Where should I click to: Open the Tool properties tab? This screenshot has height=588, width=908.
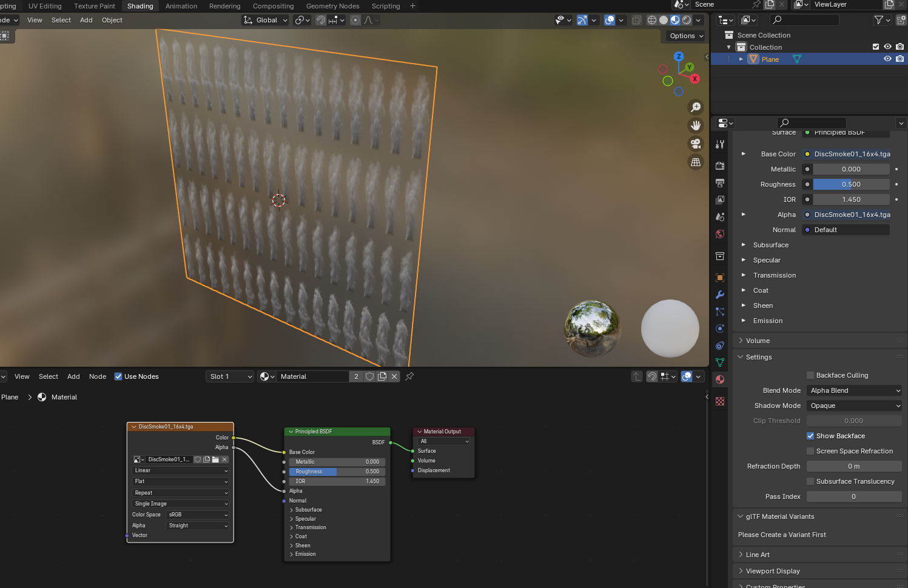click(x=720, y=144)
